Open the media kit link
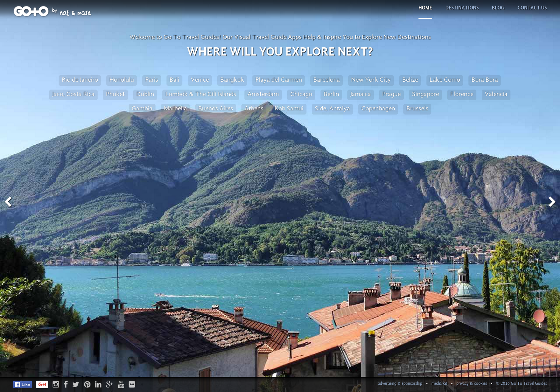The width and height of the screenshot is (560, 392). click(x=439, y=383)
